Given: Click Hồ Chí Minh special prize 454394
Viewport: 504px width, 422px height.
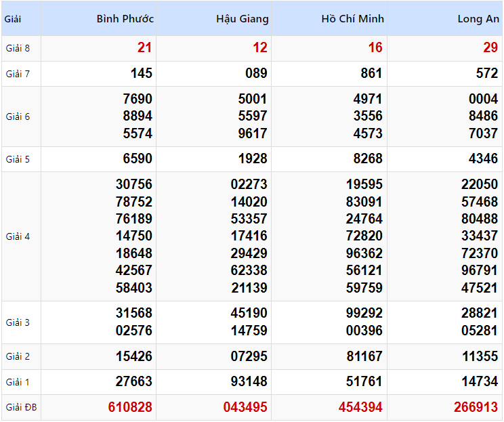Looking at the screenshot, I should (360, 407).
